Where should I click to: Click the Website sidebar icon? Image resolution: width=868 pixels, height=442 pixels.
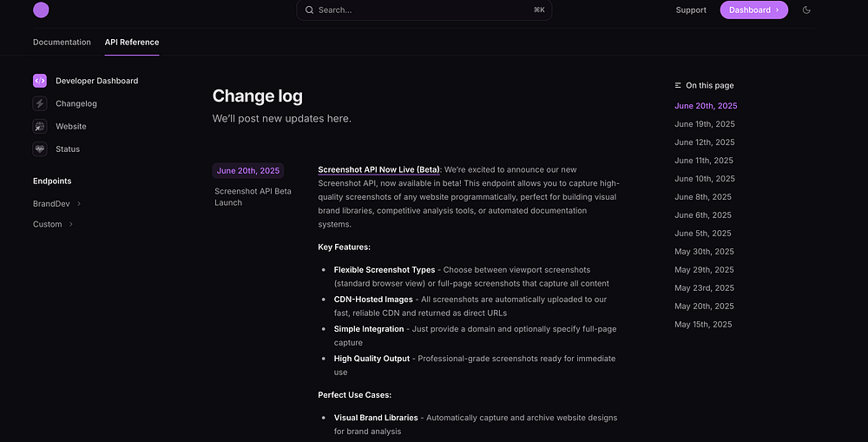click(x=40, y=126)
